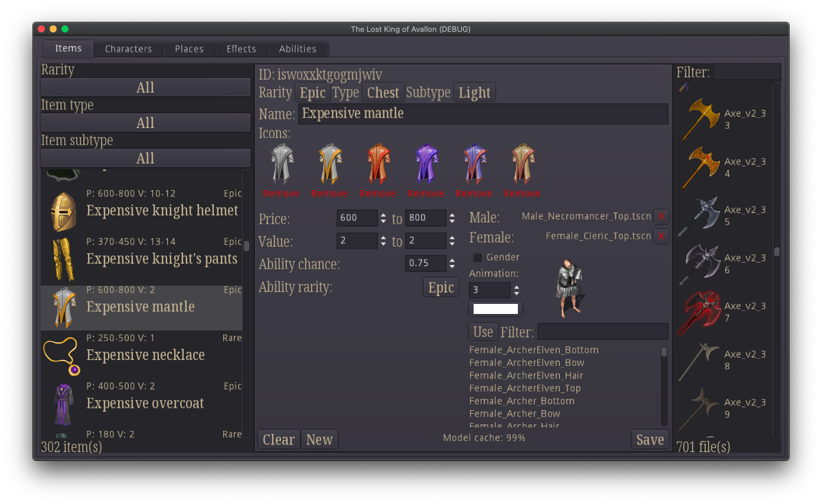Pick the red Axe_v2_37 file icon
Screen dimensions: 822x504
click(700, 312)
